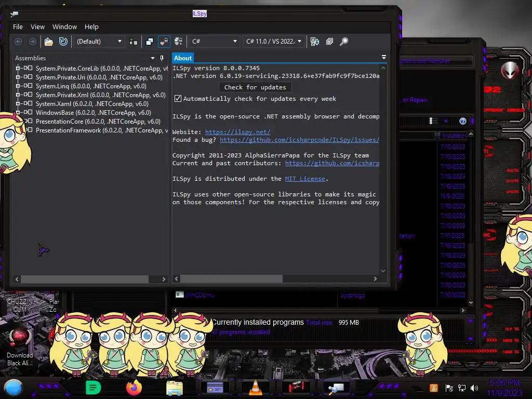Open the contributors GitHub link
Viewport: 532px width, 399px height.
[x=332, y=163]
